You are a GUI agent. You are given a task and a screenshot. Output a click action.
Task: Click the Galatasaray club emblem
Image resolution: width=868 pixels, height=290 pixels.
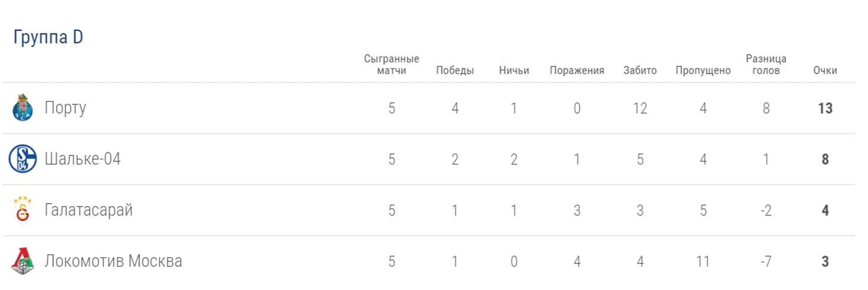[23, 210]
